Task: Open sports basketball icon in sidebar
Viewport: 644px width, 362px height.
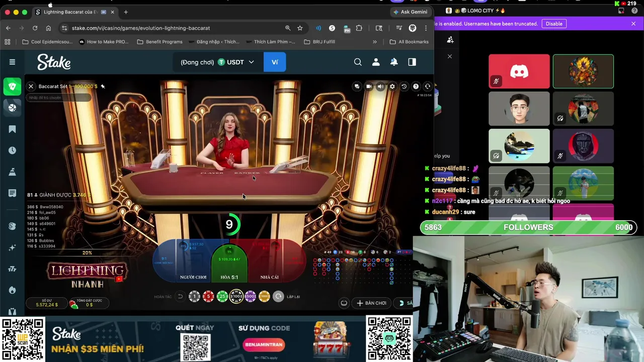Action: point(12,107)
